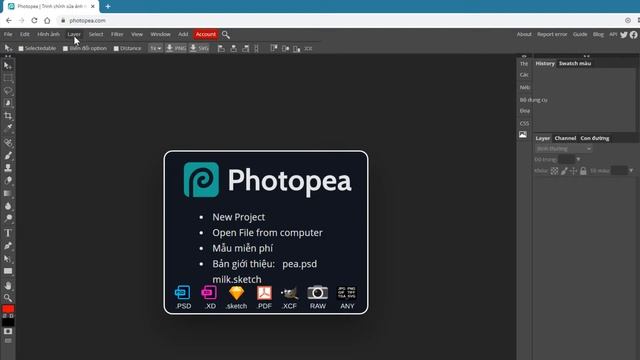Click the lock-all padlock icon in Layer panel
The image size is (640, 360).
pyautogui.click(x=583, y=171)
